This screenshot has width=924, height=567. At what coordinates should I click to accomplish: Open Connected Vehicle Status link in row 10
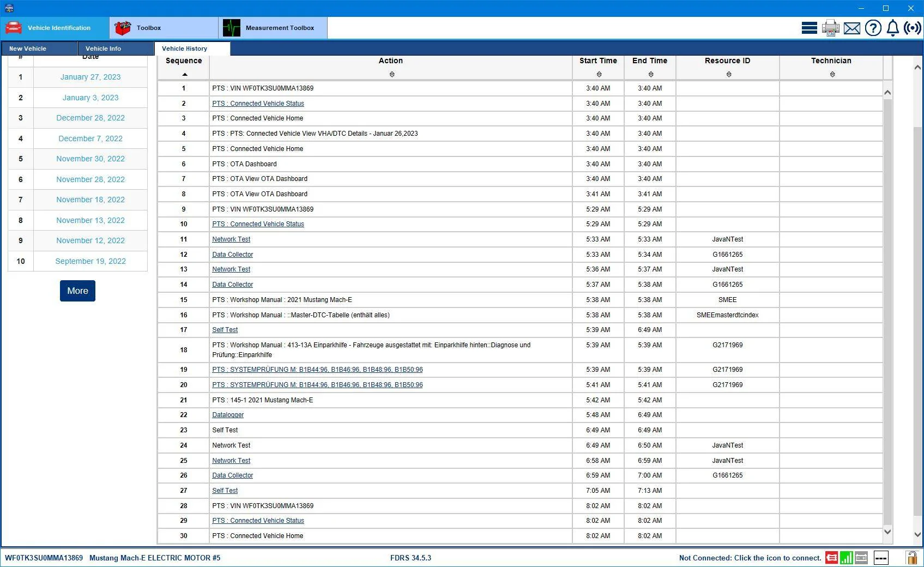(x=258, y=224)
